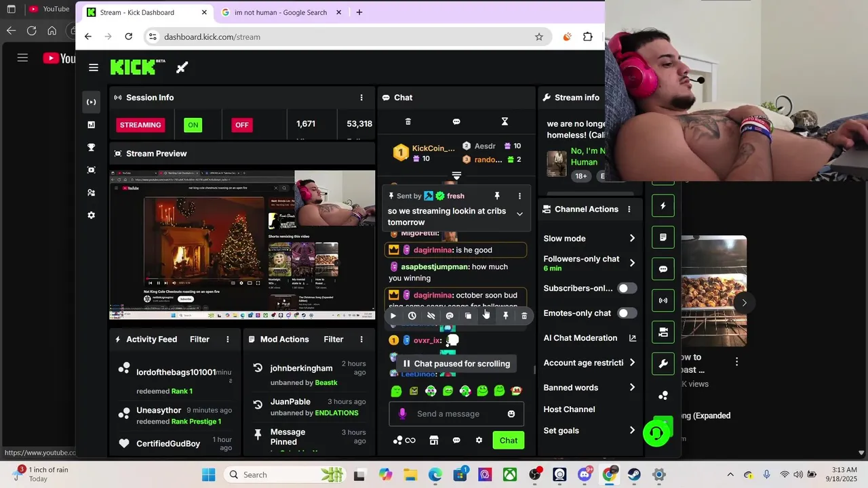
Task: Toggle the Emotes-only chat switch
Action: point(627,313)
